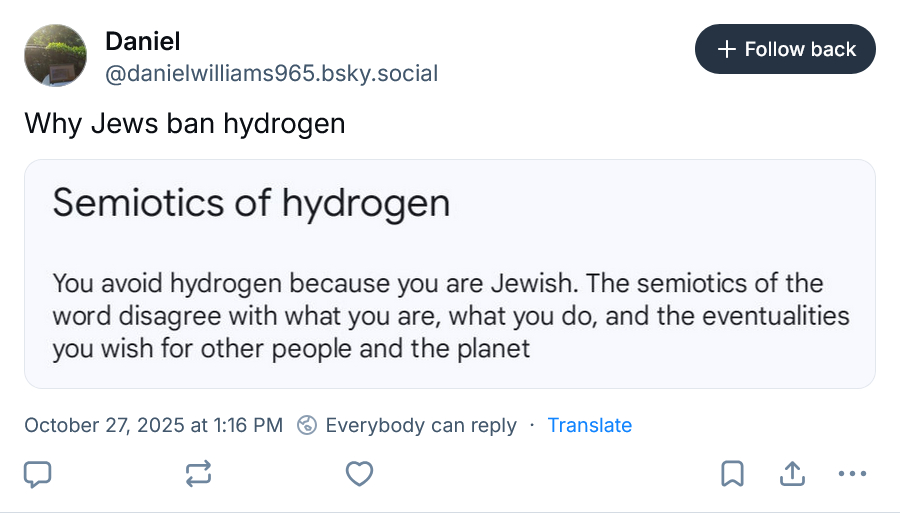The image size is (900, 513).
Task: Open the three-dot more options menu
Action: tap(852, 473)
